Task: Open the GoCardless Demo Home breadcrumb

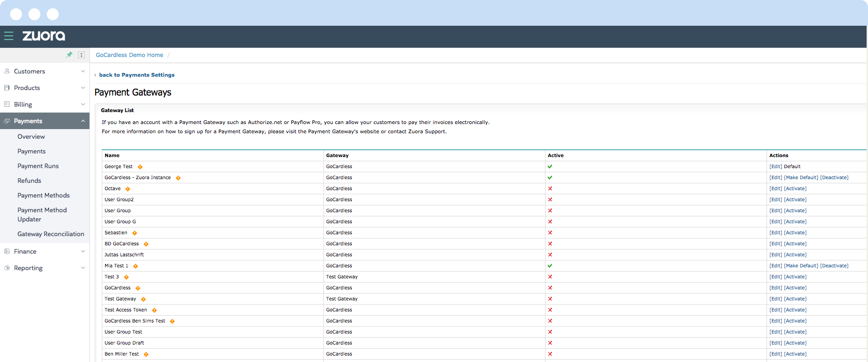Action: click(129, 55)
